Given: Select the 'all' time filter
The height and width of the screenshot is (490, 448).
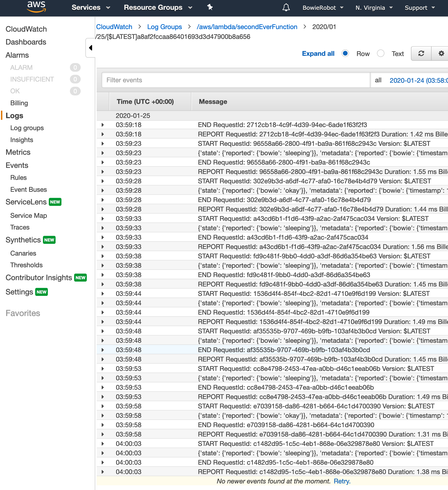Looking at the screenshot, I should click(x=378, y=80).
